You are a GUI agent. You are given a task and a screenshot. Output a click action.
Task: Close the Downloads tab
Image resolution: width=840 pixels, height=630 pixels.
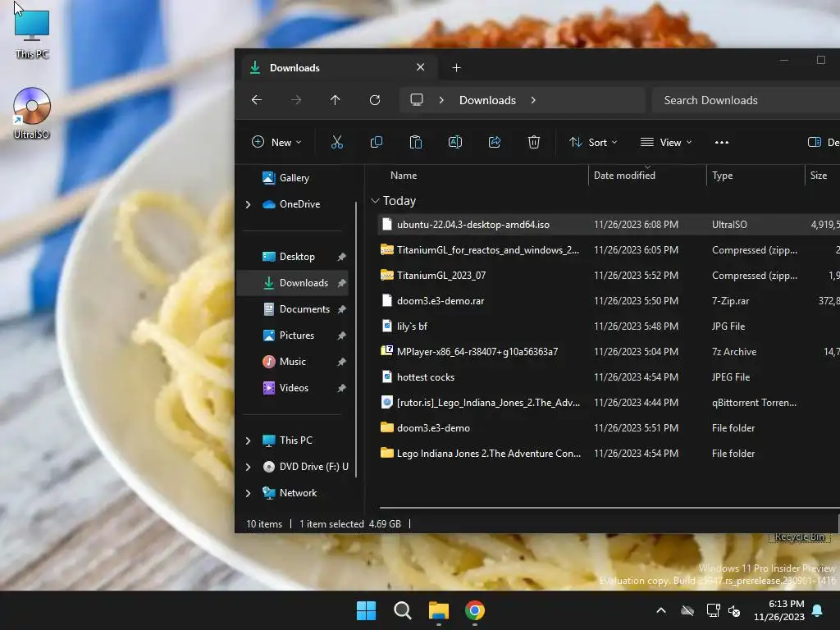[x=421, y=67]
